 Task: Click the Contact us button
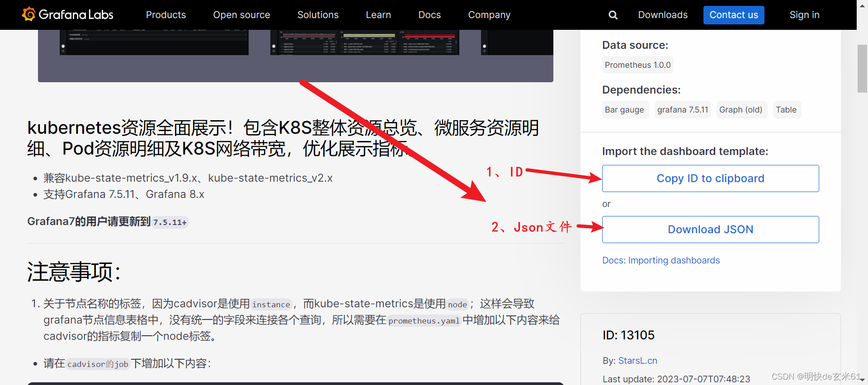click(734, 15)
